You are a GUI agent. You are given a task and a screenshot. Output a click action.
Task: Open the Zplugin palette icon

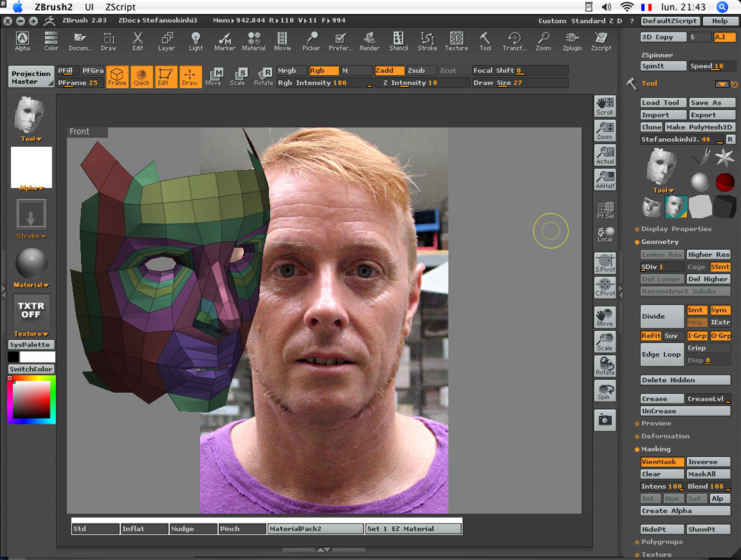point(573,41)
